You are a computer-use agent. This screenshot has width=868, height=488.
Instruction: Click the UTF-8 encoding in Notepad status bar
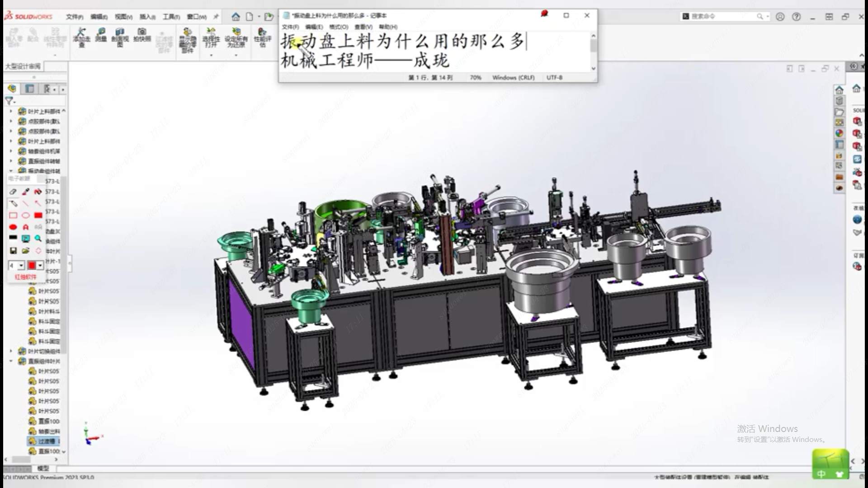click(554, 78)
